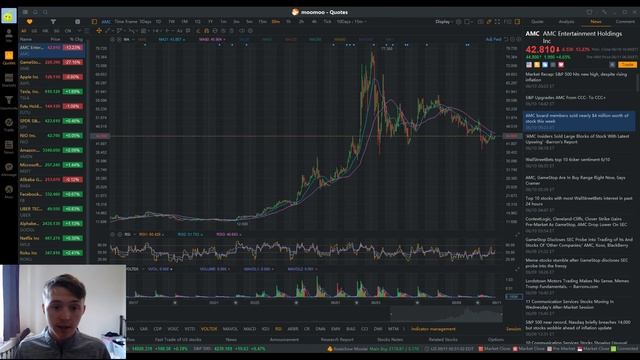Open the Adj Fwd adjustment dropdown
Viewport: 640px width, 360px height.
point(493,40)
